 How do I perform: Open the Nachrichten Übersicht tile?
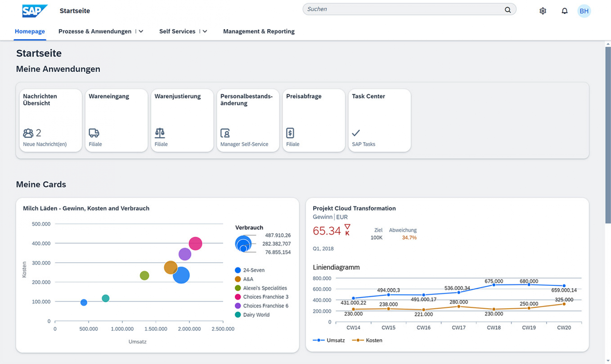[x=50, y=120]
